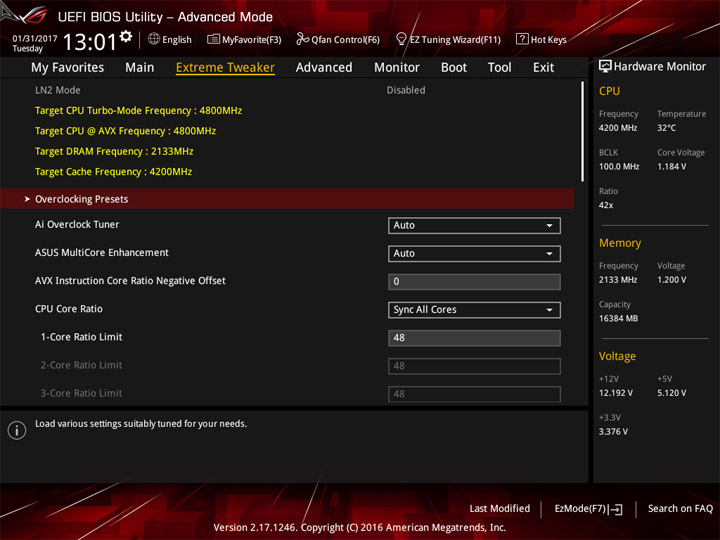Click the 1-Core Ratio Limit field

[x=474, y=338]
